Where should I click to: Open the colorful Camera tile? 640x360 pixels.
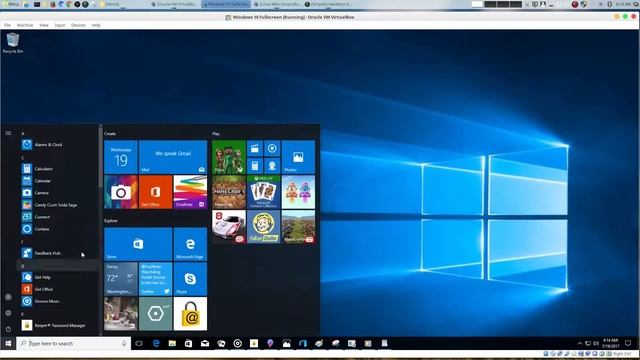pos(121,192)
